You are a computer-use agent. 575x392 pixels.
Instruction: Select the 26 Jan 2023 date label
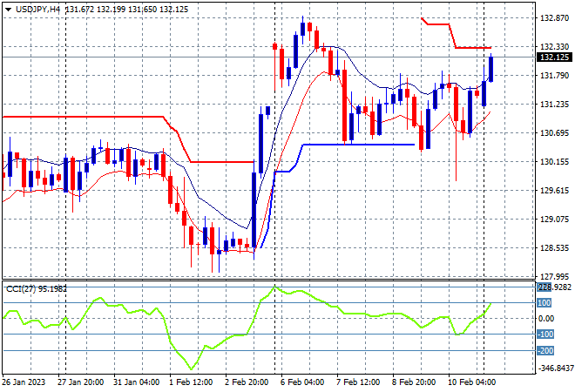[24, 382]
